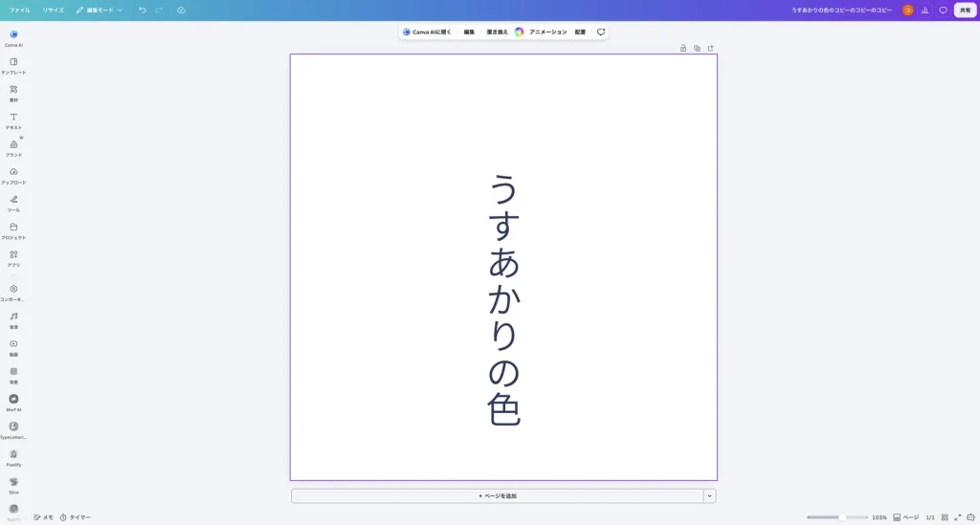
Task: Open the 動画 (Video) sidebar panel
Action: pyautogui.click(x=13, y=348)
